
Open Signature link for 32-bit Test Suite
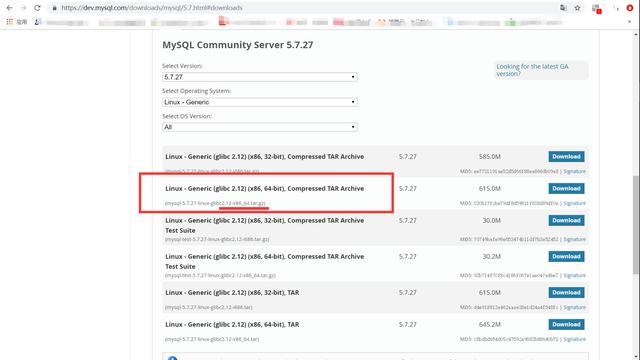tap(574, 239)
